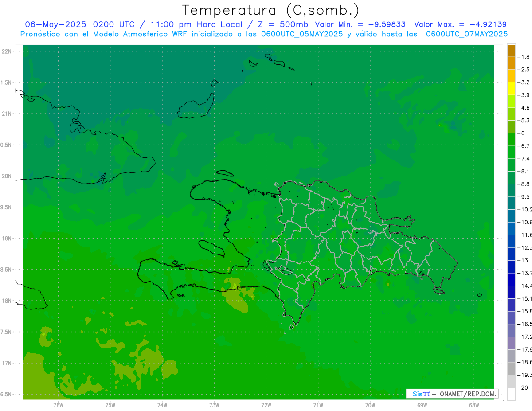
Task: Click the '72W' longitude label
Action: click(x=266, y=405)
